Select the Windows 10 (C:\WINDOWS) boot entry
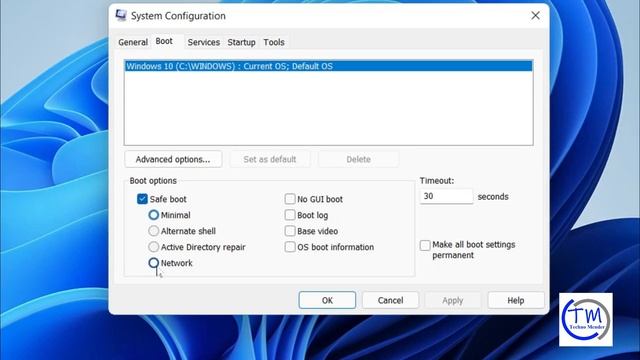The width and height of the screenshot is (640, 360). [329, 66]
